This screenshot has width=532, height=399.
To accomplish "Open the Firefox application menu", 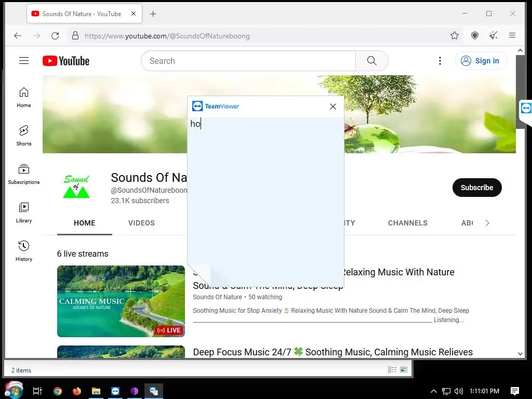I will [512, 35].
